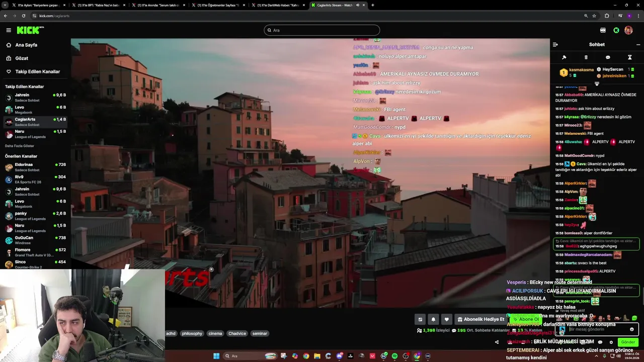Click the moderation hammer icon in chat
644x362 pixels.
(564, 57)
